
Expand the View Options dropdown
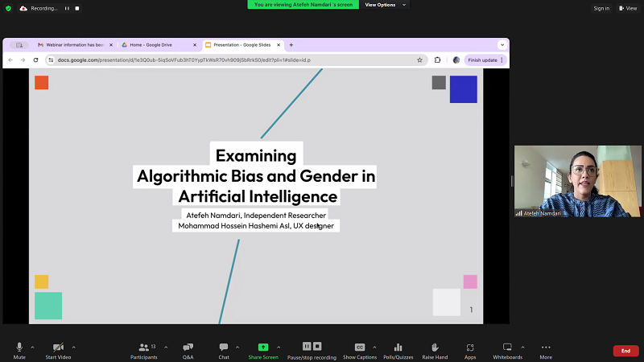tap(384, 5)
